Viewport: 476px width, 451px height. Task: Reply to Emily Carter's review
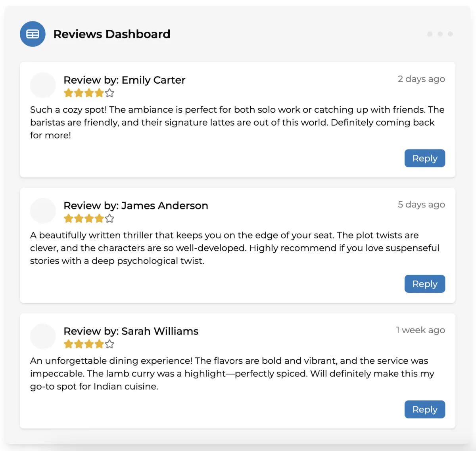coord(424,158)
